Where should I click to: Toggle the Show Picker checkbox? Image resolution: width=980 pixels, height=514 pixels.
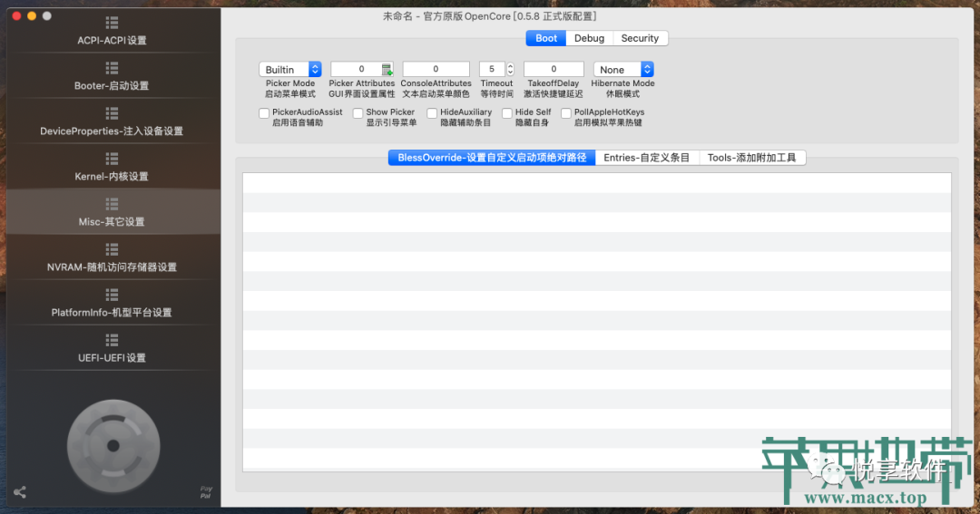click(x=358, y=113)
